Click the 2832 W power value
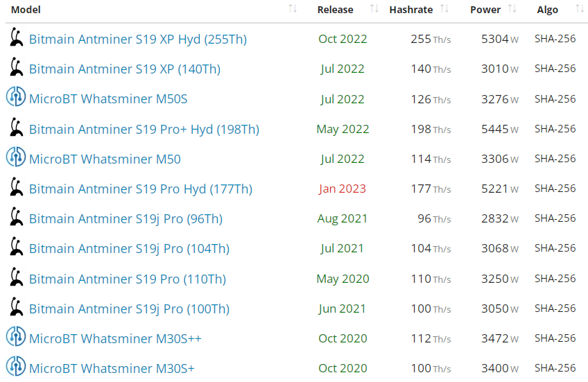This screenshot has height=382, width=588. pos(500,218)
